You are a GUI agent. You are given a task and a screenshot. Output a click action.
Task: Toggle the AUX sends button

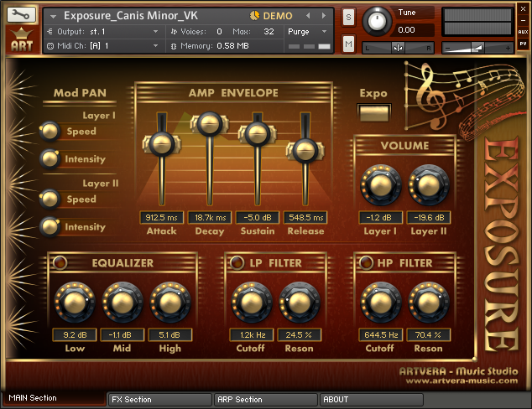(x=523, y=32)
